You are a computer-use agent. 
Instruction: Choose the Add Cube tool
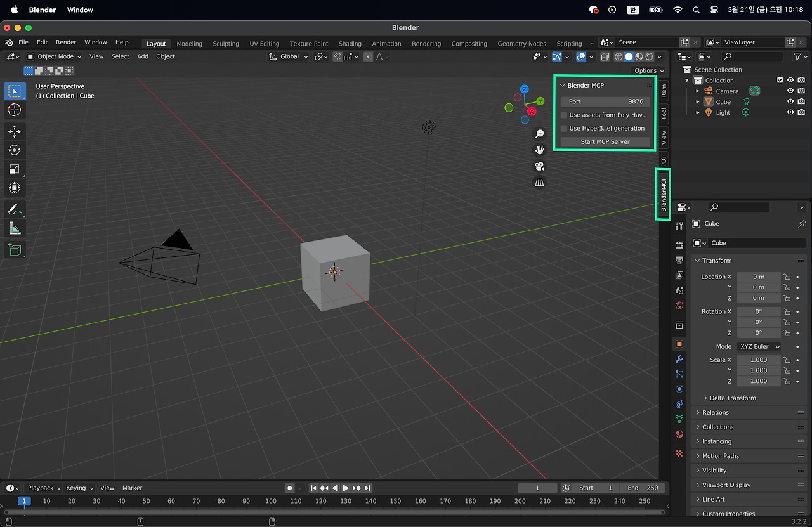[15, 249]
